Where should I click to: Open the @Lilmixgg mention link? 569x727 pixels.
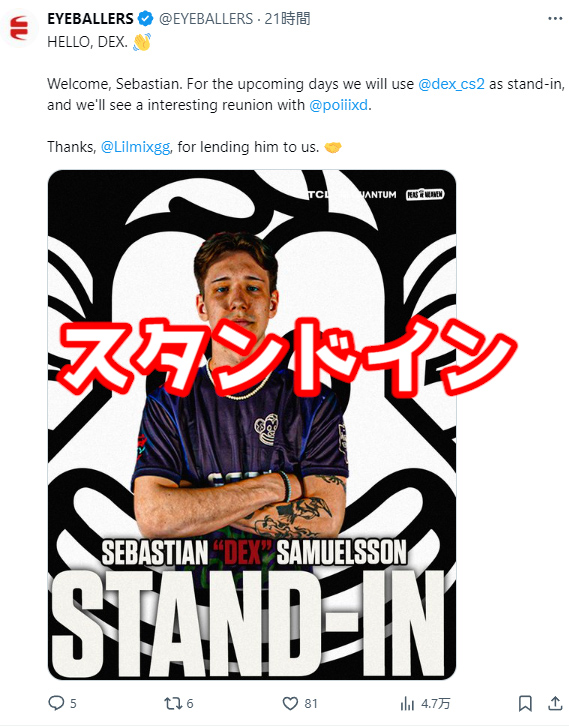tap(135, 147)
